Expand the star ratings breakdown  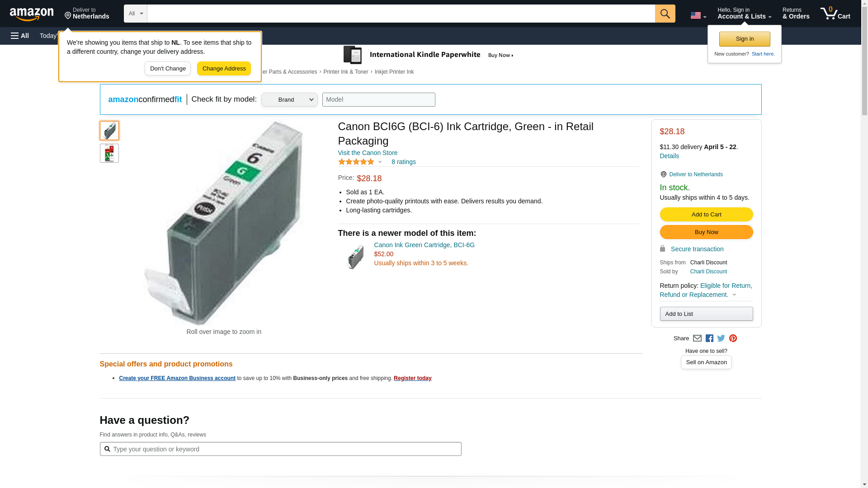tap(380, 162)
